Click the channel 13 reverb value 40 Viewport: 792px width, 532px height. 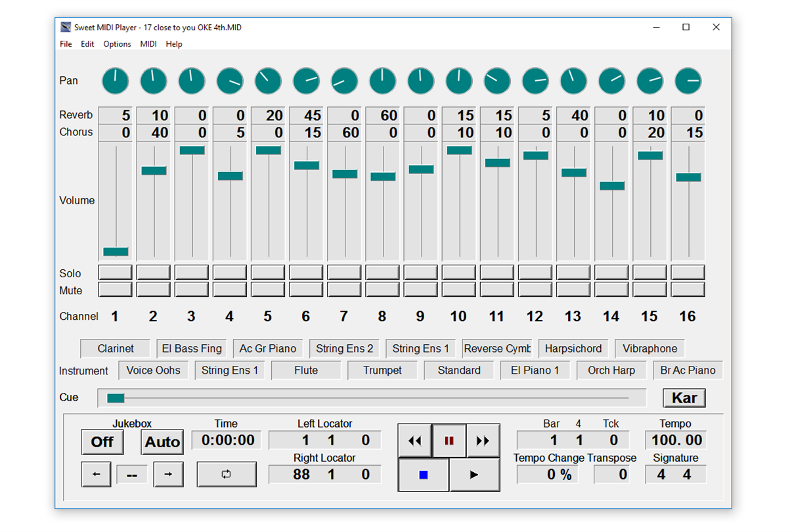573,116
